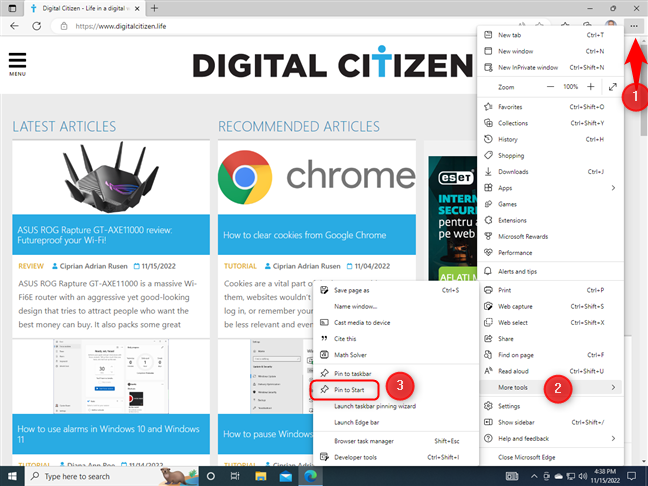Open History from the menu
Viewport: 648px width, 486px height.
[550, 139]
